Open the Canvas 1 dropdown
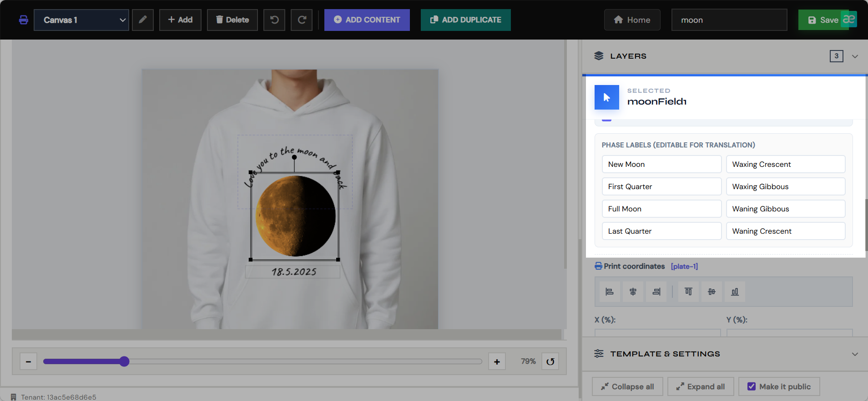 (x=81, y=20)
